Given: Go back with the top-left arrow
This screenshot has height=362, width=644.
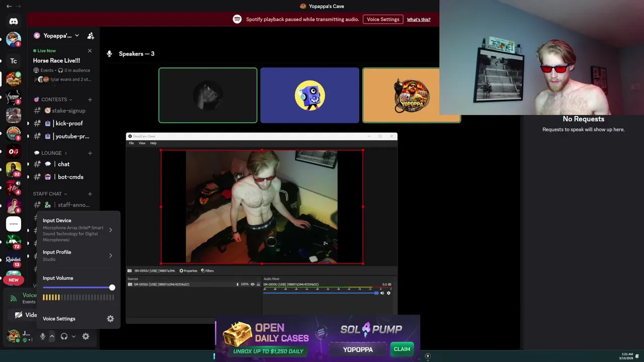Looking at the screenshot, I should (x=9, y=6).
